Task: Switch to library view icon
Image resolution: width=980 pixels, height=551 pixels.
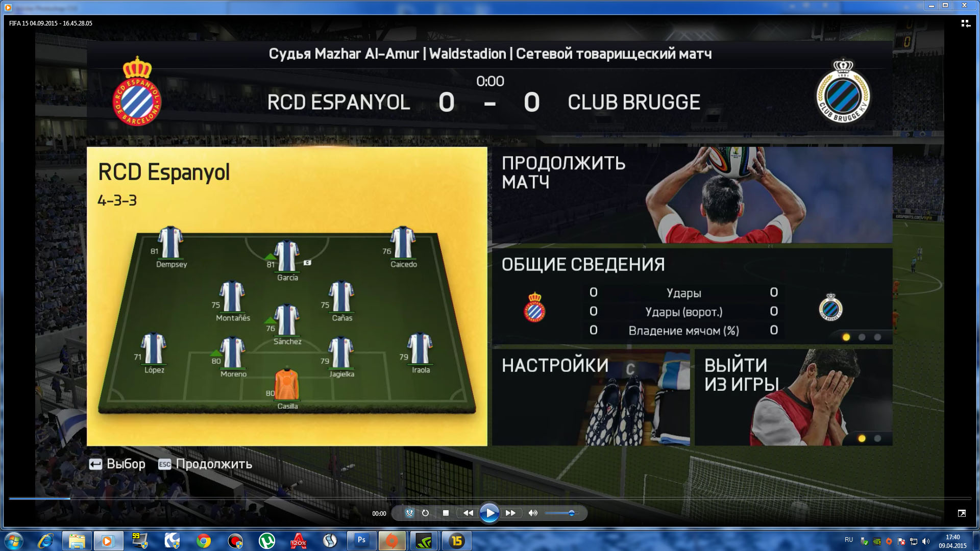Action: coord(965,23)
